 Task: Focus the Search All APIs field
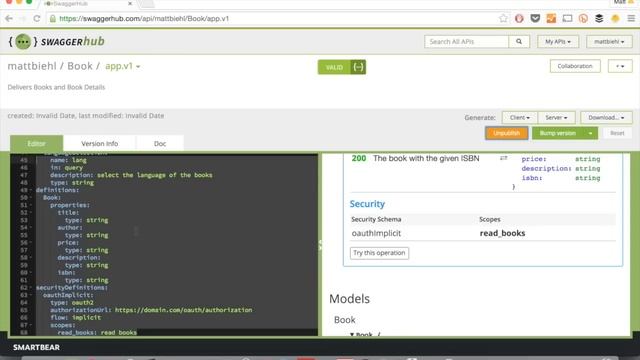467,42
